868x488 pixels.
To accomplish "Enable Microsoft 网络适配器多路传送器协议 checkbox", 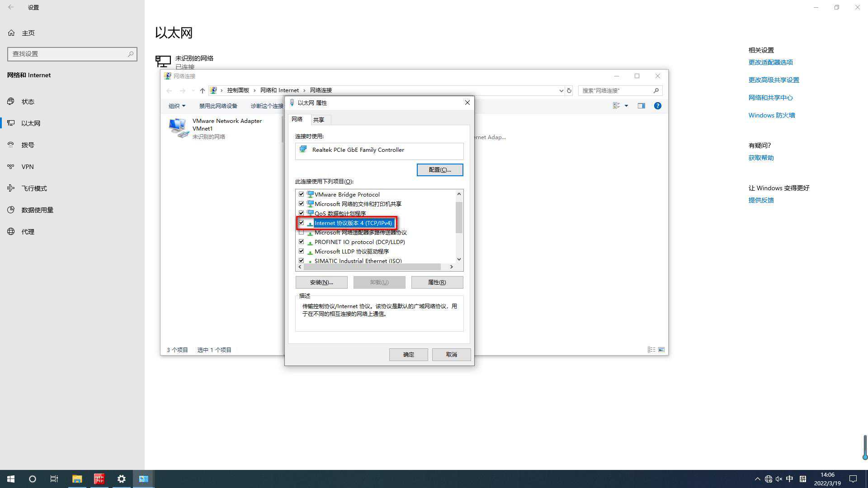I will click(301, 232).
